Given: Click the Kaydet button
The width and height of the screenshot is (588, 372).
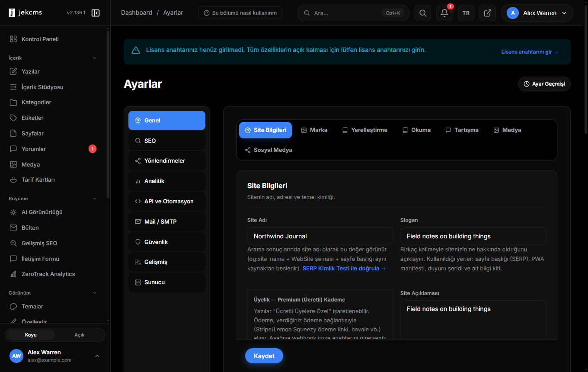Looking at the screenshot, I should [x=264, y=356].
